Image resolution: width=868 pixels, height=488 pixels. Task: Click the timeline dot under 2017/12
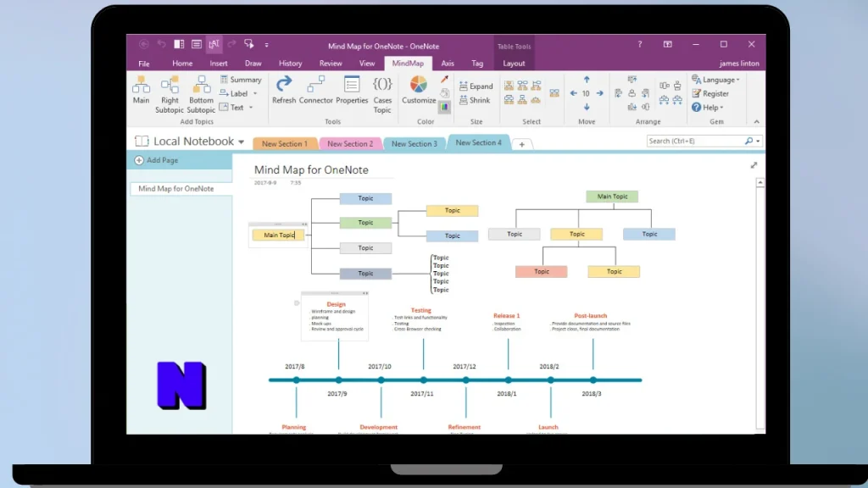466,380
